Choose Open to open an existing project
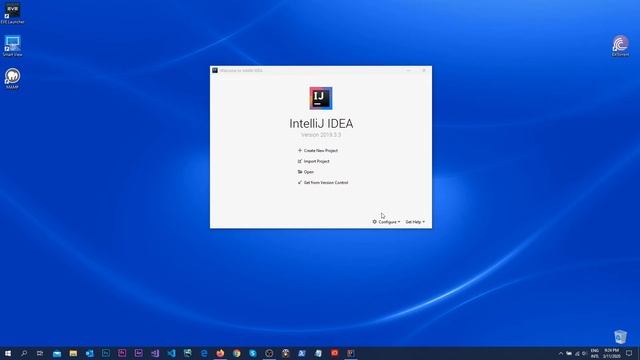The width and height of the screenshot is (640, 360). tap(306, 172)
